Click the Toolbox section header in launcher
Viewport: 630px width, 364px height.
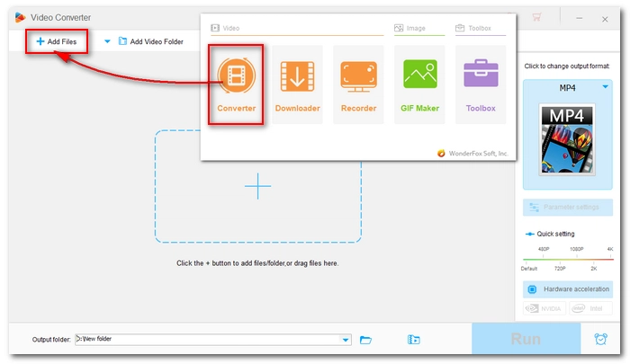473,28
